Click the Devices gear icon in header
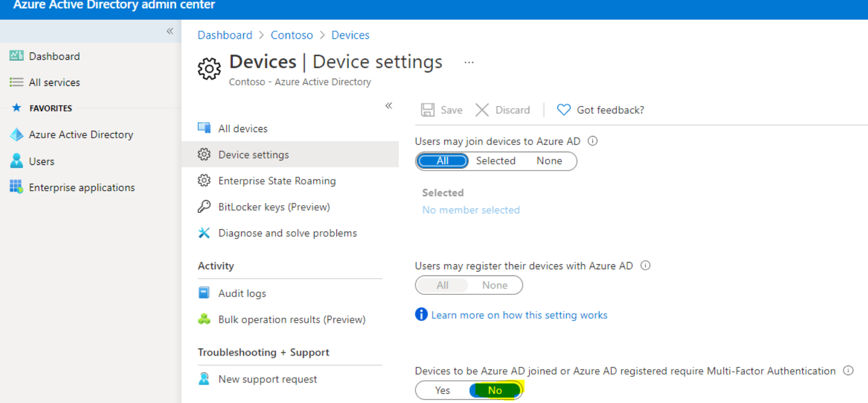 pos(209,69)
